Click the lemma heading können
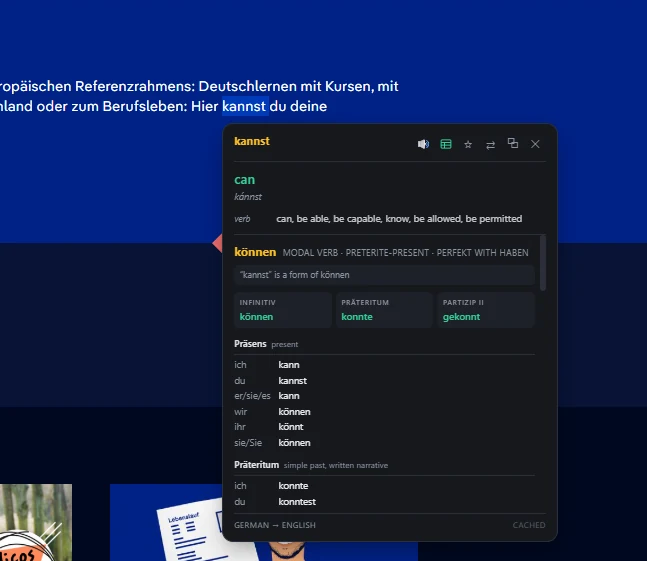 pyautogui.click(x=255, y=252)
